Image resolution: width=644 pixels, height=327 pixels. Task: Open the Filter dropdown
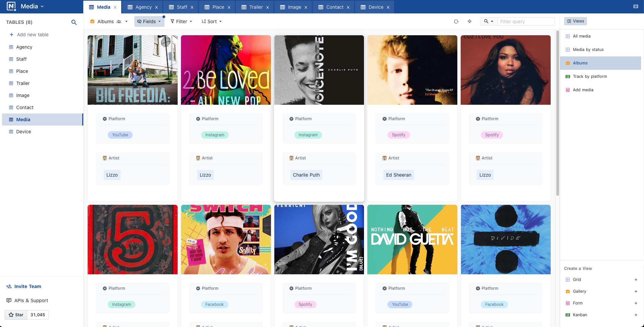click(x=181, y=21)
